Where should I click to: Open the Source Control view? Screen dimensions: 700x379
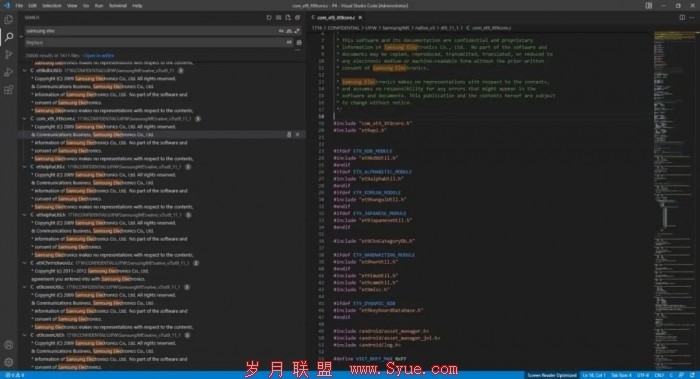tap(8, 54)
